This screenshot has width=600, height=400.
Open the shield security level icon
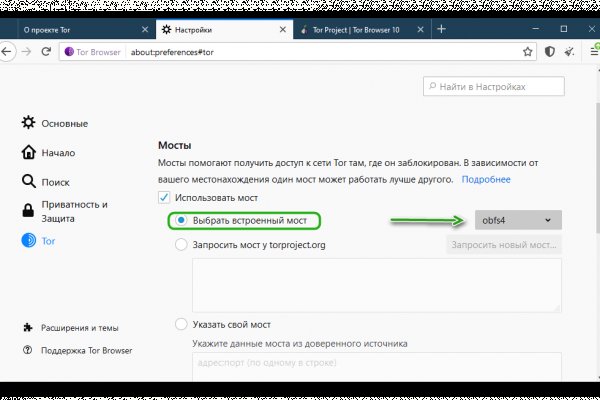tap(549, 51)
